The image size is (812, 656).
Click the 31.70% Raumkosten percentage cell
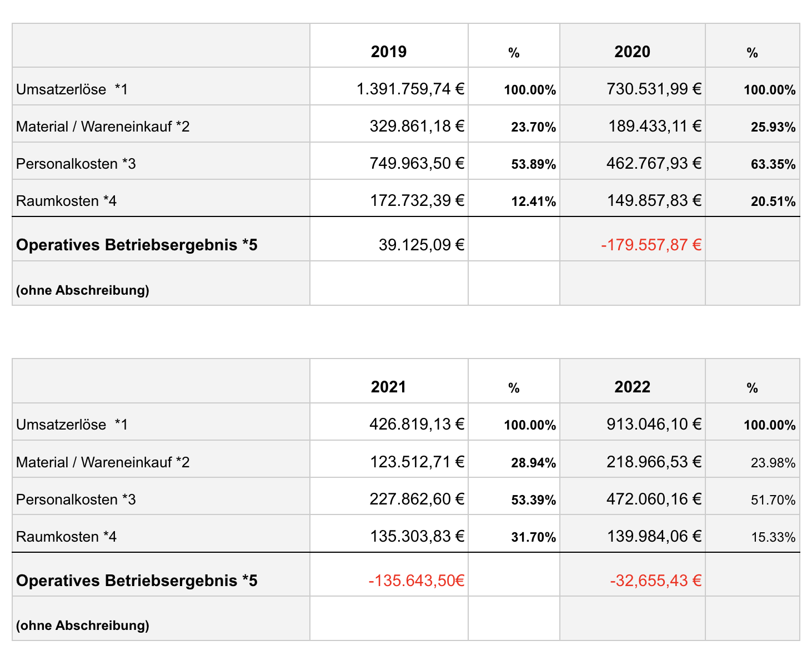click(514, 533)
